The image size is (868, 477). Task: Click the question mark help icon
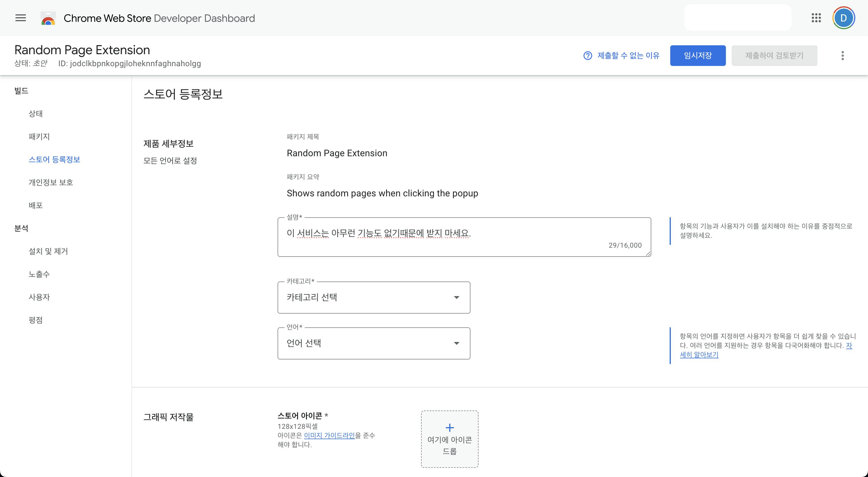pos(587,56)
